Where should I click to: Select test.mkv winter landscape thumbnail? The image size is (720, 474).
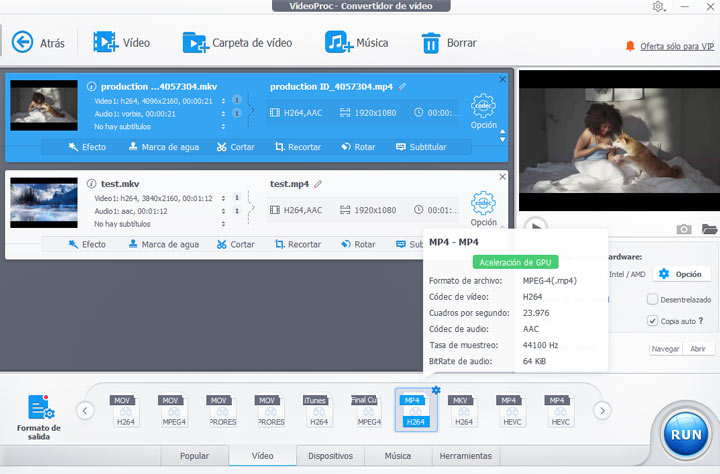coord(44,203)
